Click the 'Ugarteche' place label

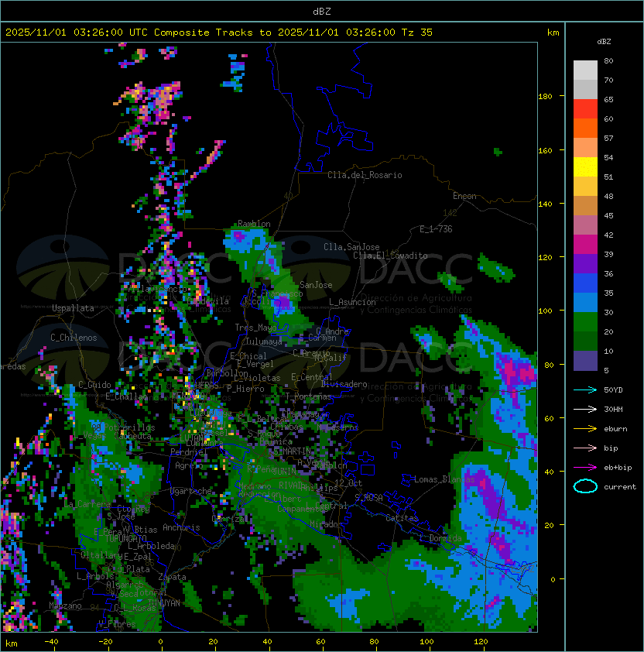pyautogui.click(x=191, y=491)
